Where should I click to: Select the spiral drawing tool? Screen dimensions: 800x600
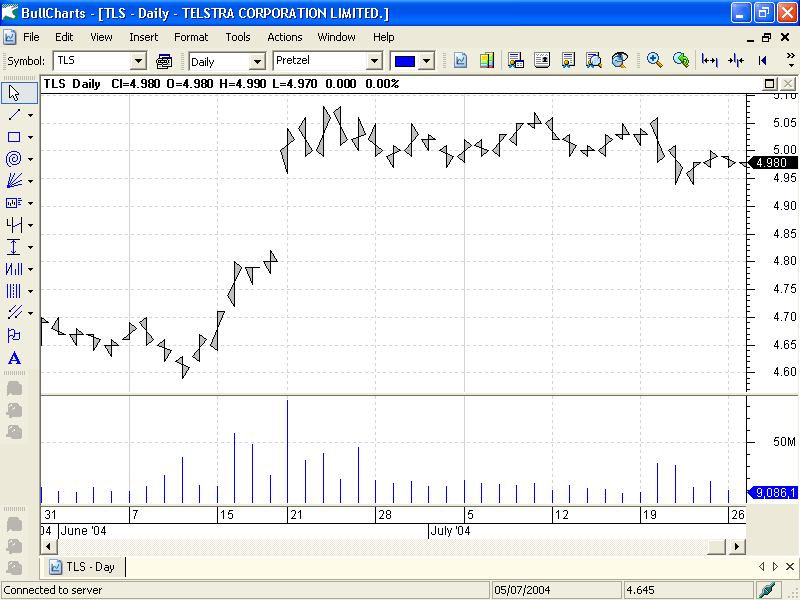(x=14, y=159)
